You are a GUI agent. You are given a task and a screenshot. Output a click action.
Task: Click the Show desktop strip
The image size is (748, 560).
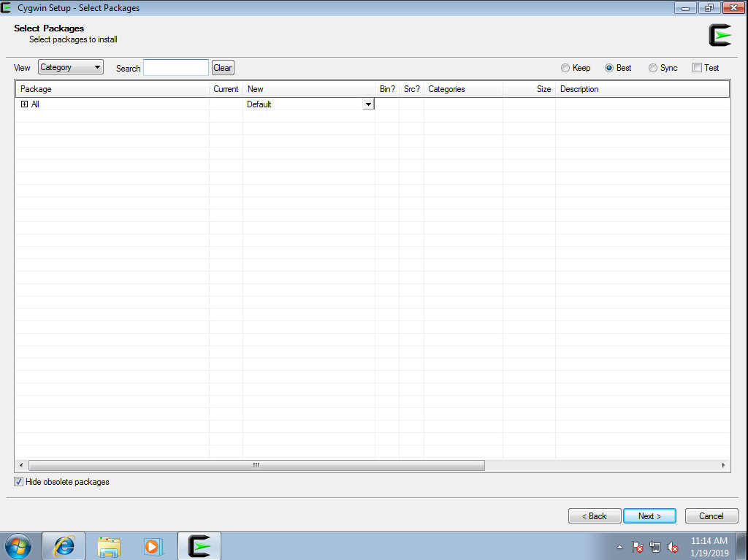(x=742, y=546)
